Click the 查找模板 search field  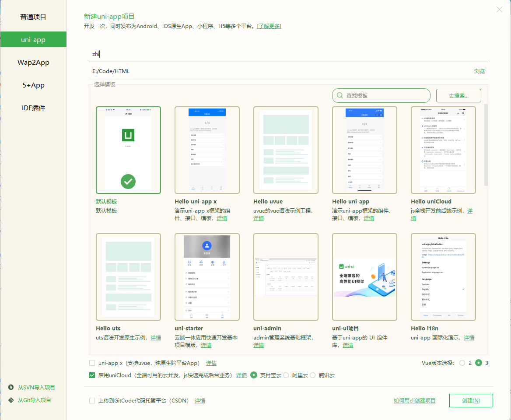[x=381, y=95]
